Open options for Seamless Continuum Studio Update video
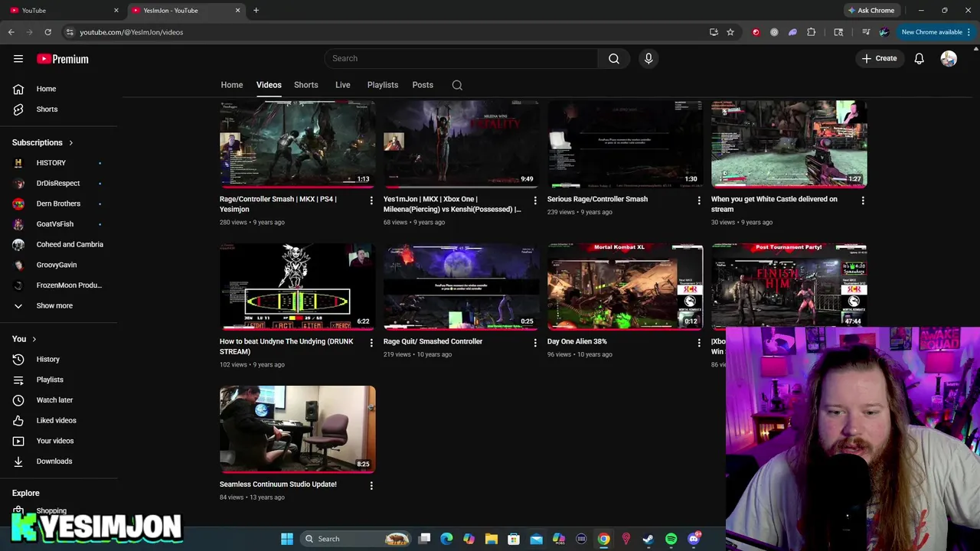The image size is (980, 551). [x=371, y=485]
